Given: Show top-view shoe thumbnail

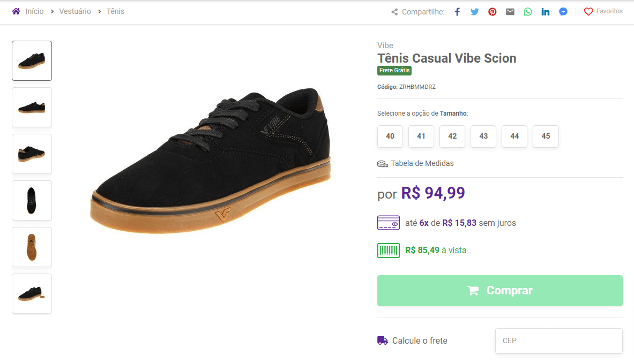Looking at the screenshot, I should pos(32,200).
